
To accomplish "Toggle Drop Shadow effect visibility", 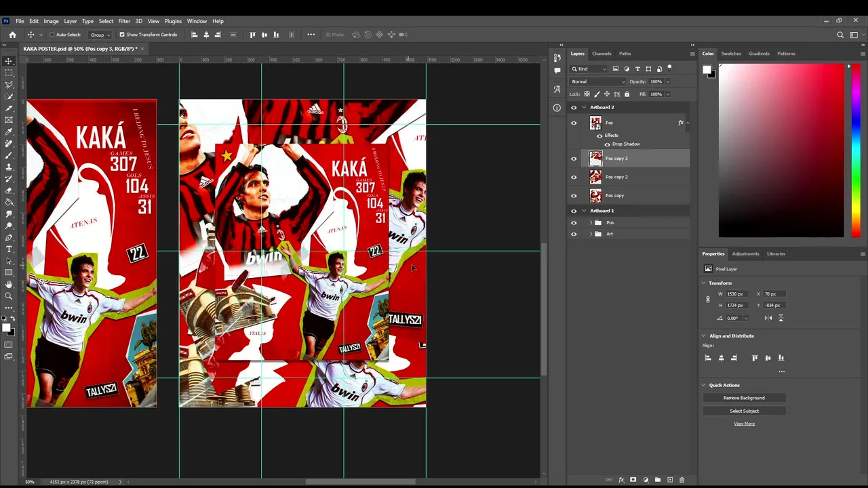I will coord(607,144).
